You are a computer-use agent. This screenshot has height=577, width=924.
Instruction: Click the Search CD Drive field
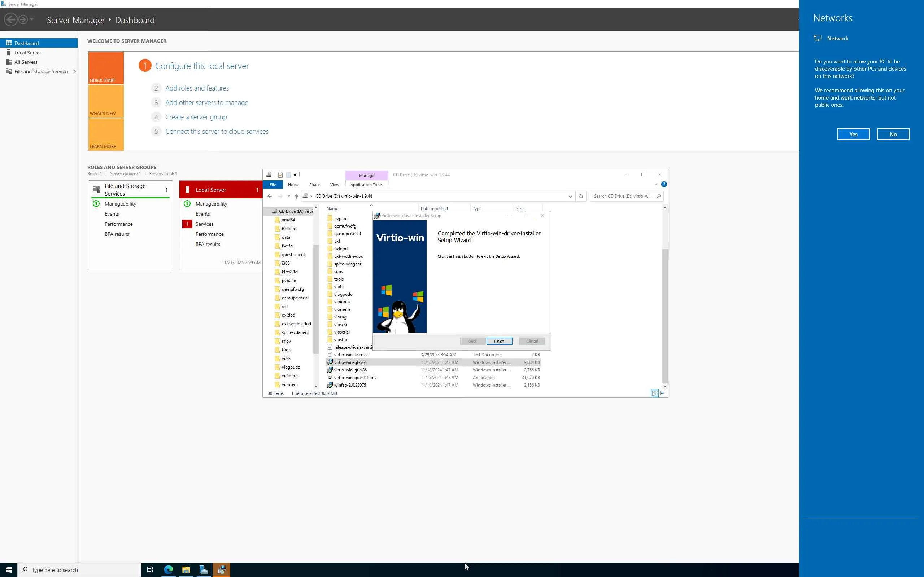point(623,196)
